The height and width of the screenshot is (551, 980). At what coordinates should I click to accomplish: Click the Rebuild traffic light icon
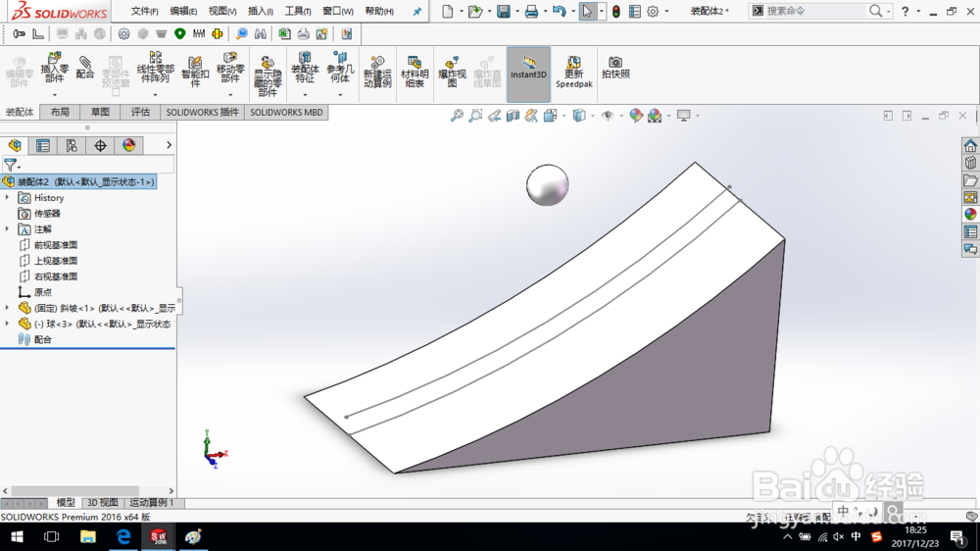[x=616, y=11]
